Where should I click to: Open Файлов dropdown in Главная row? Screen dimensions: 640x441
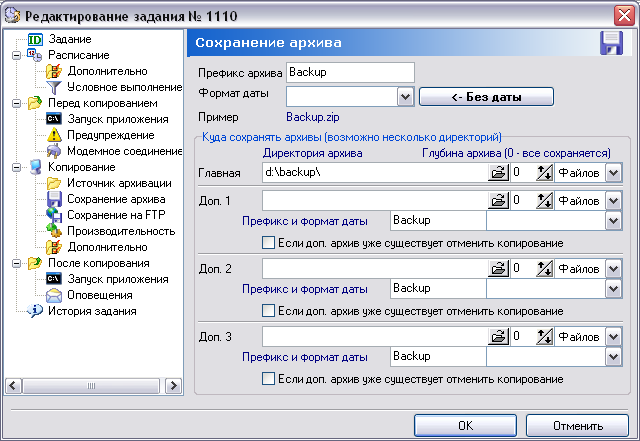pos(613,173)
